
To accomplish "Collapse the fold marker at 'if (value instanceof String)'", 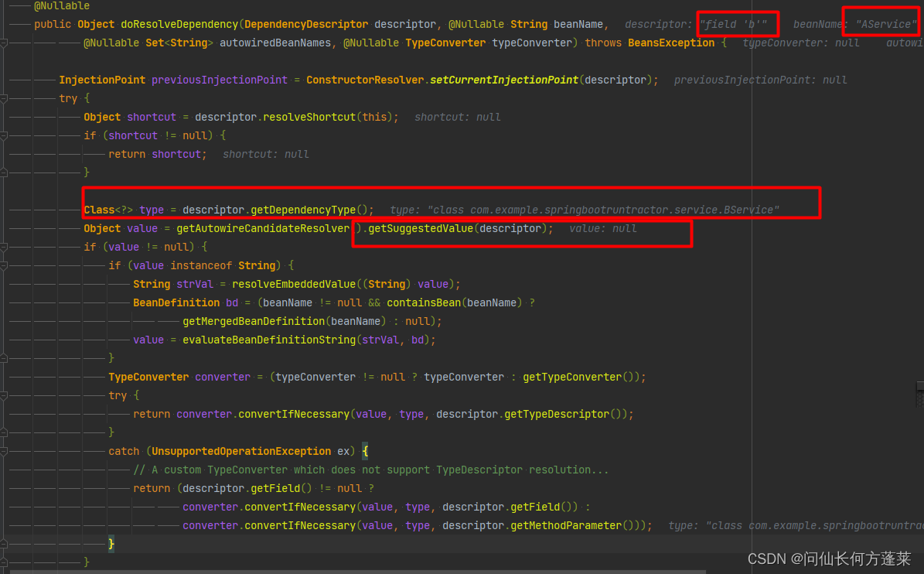I will 4,266.
